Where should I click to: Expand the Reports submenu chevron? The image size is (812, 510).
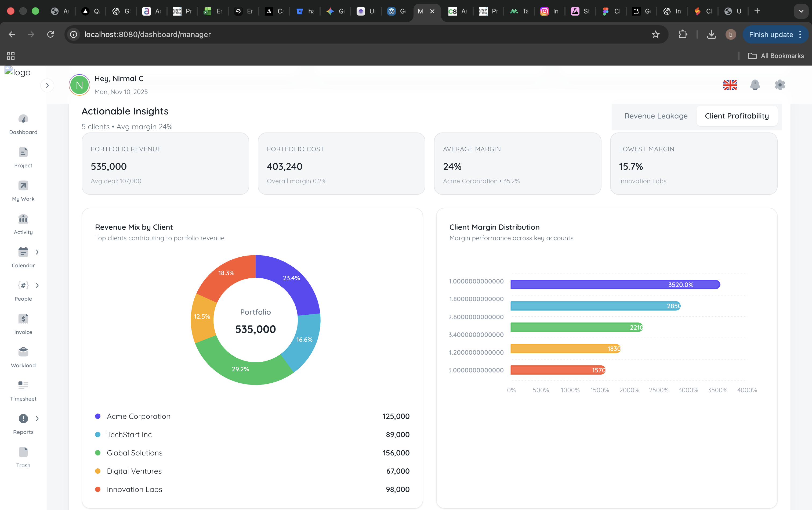[37, 419]
